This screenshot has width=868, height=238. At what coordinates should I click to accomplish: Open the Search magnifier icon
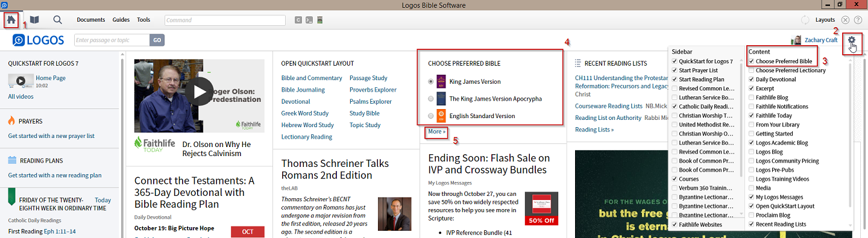pos(58,20)
